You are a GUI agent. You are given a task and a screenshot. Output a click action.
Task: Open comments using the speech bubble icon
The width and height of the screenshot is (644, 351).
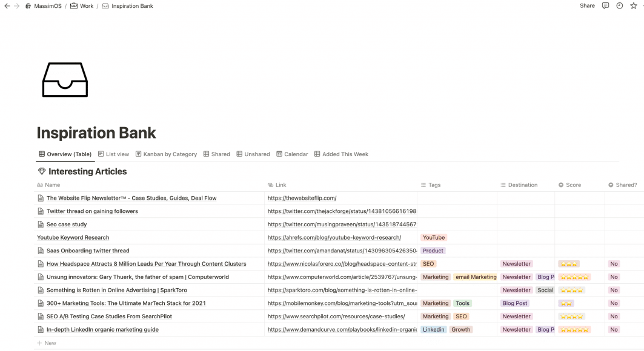click(x=605, y=5)
